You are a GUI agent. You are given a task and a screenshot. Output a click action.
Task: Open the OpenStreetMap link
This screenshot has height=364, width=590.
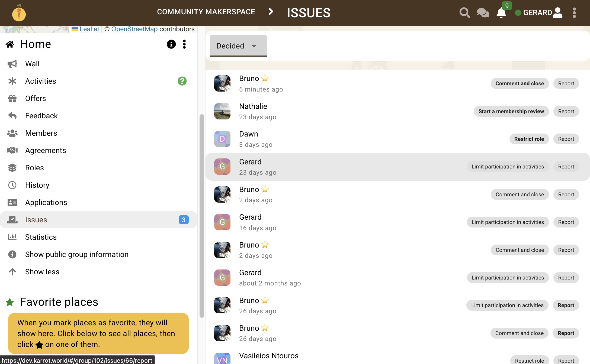click(x=134, y=29)
